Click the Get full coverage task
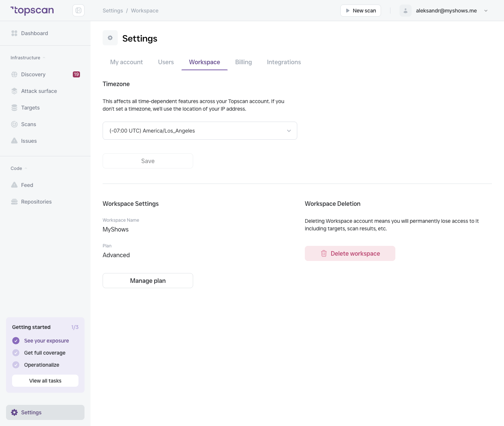The height and width of the screenshot is (426, 504). (x=45, y=353)
